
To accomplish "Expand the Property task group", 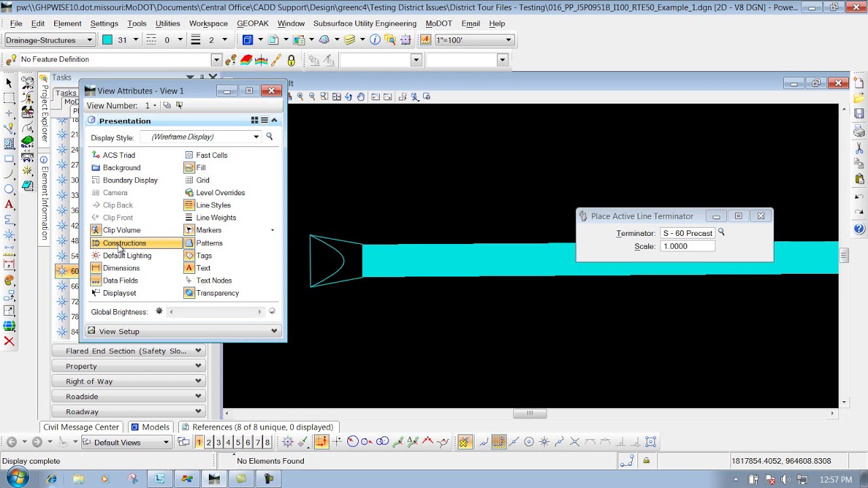I will [x=129, y=366].
